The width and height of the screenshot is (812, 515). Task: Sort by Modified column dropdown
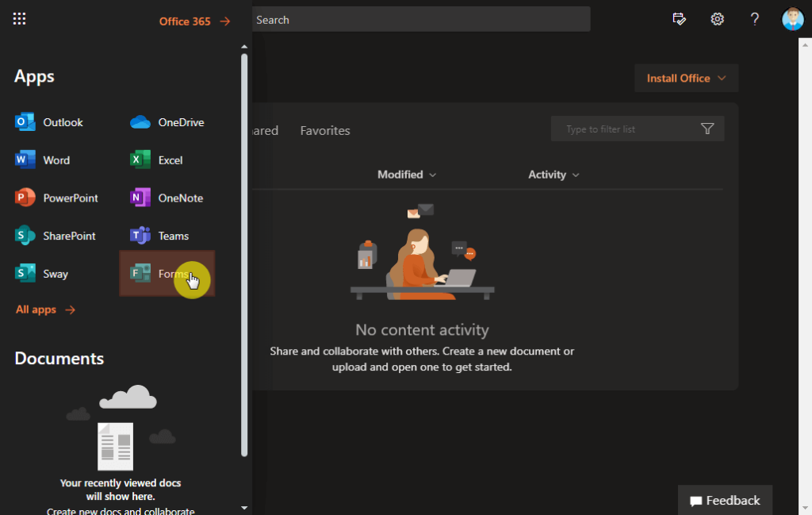coord(407,175)
